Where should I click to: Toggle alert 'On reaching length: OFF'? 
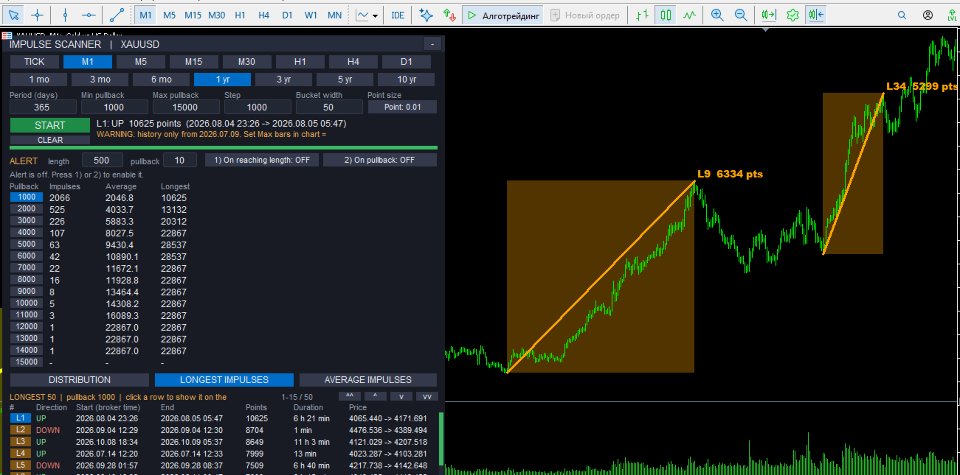pyautogui.click(x=262, y=160)
